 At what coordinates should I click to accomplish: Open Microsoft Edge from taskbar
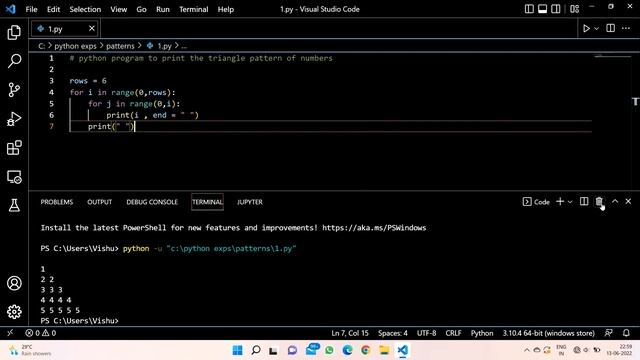pos(347,350)
